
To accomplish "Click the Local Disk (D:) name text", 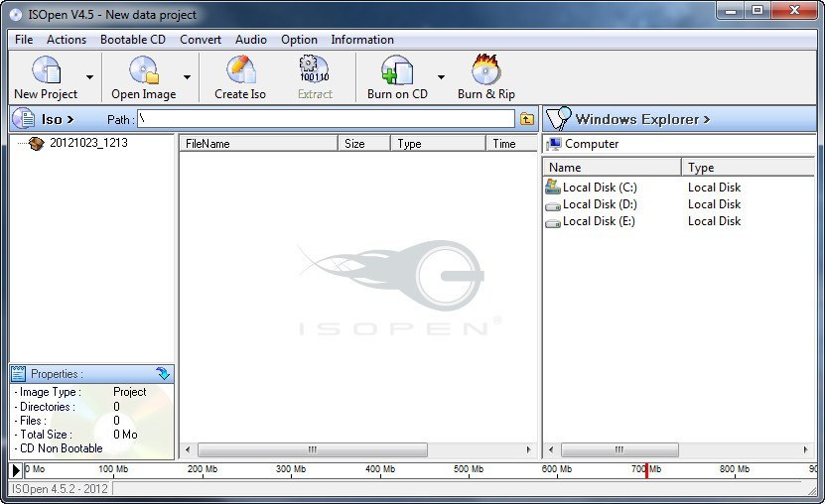I will [600, 204].
